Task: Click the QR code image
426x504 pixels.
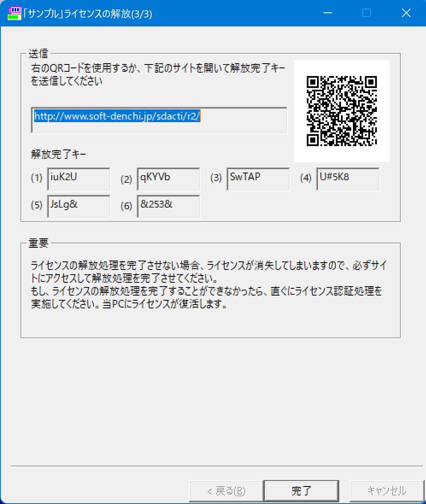Action: (x=342, y=111)
